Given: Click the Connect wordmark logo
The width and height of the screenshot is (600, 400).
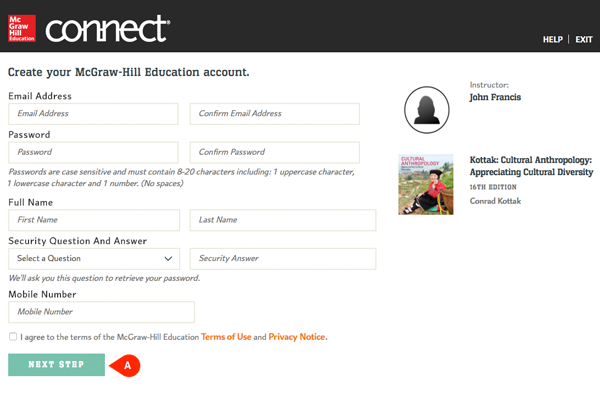Looking at the screenshot, I should pyautogui.click(x=108, y=29).
